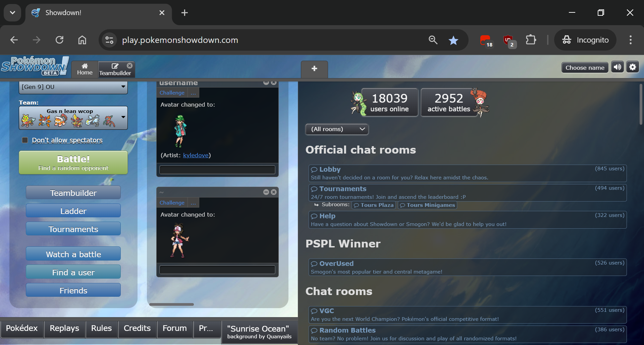Click the room list vertical scrollbar
Viewport: 644px width, 345px height.
pyautogui.click(x=641, y=105)
